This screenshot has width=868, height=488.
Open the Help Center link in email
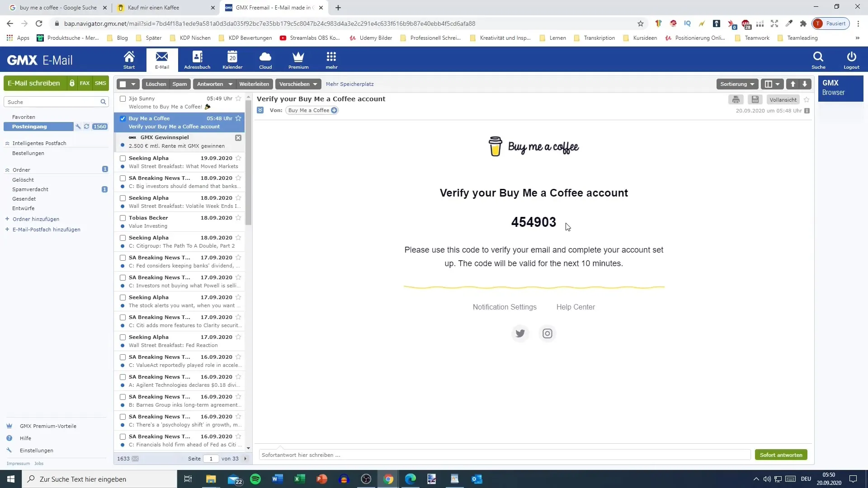(x=576, y=307)
